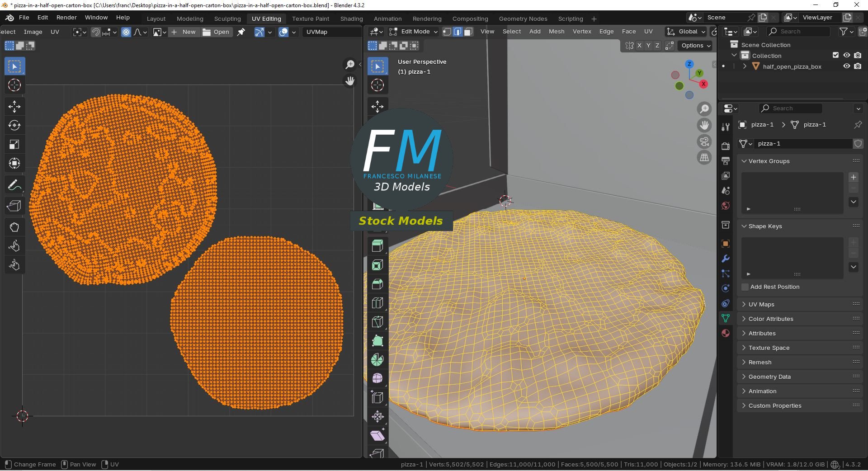Viewport: 868px width, 471px height.
Task: Switch to the Texture Paint workspace tab
Action: pos(311,19)
